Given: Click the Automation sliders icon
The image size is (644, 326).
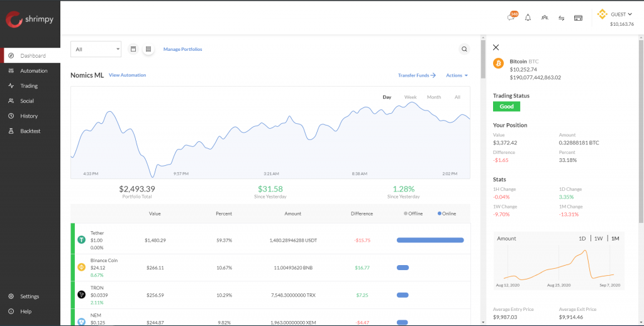Looking at the screenshot, I should pyautogui.click(x=11, y=71).
